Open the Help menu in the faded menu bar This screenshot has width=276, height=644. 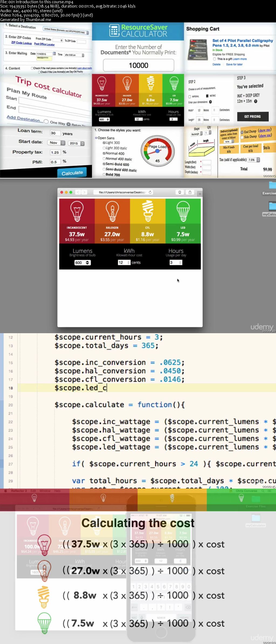57,491
